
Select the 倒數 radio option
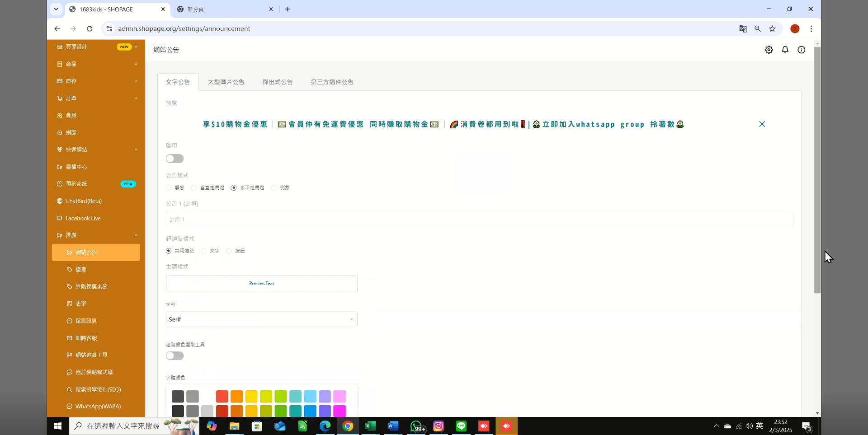click(274, 187)
